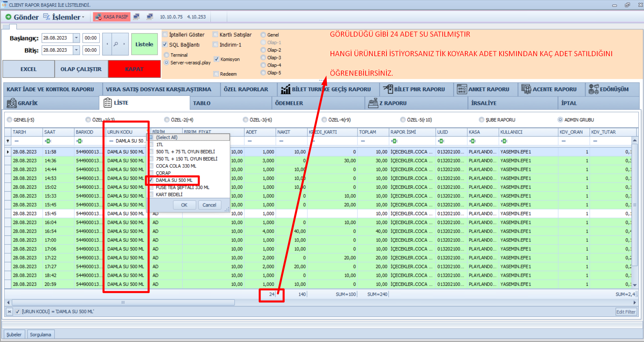The height and width of the screenshot is (342, 644).
Task: Open ACENTE RAPORU agency icon tab
Action: tap(526, 89)
